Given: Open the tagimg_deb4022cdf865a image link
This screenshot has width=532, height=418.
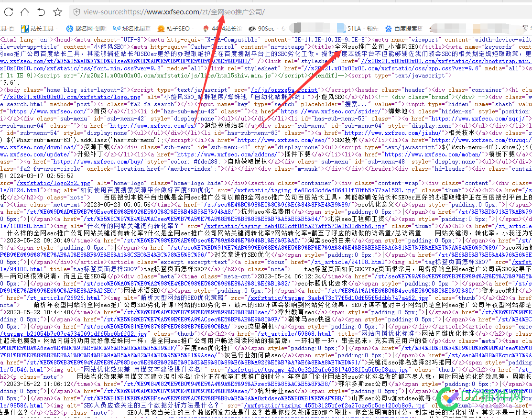Looking at the screenshot, I should tap(294, 226).
